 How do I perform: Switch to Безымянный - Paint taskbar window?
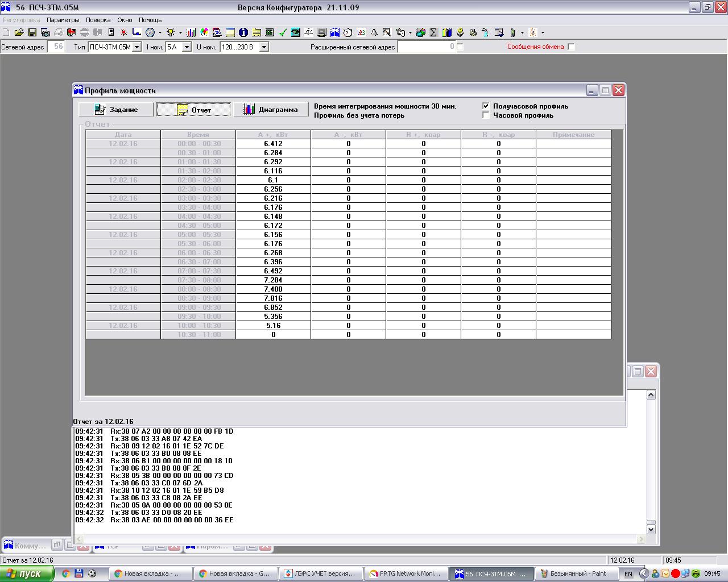pos(576,573)
